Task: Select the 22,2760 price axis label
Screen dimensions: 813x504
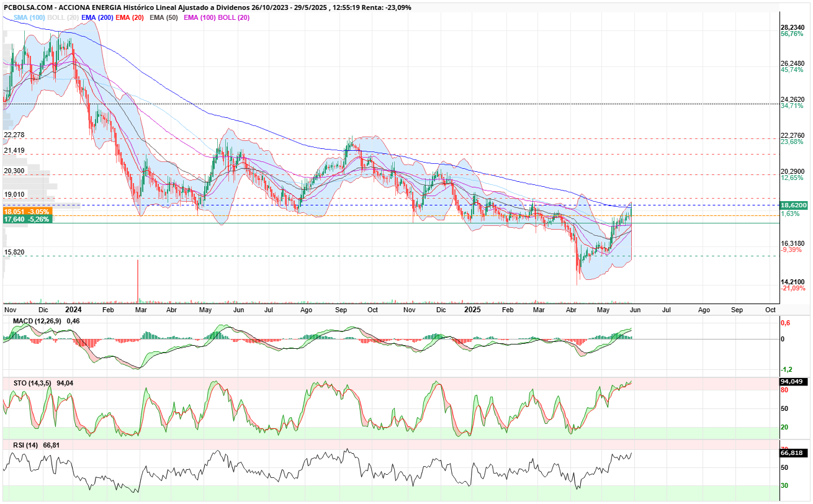Action: (x=793, y=135)
